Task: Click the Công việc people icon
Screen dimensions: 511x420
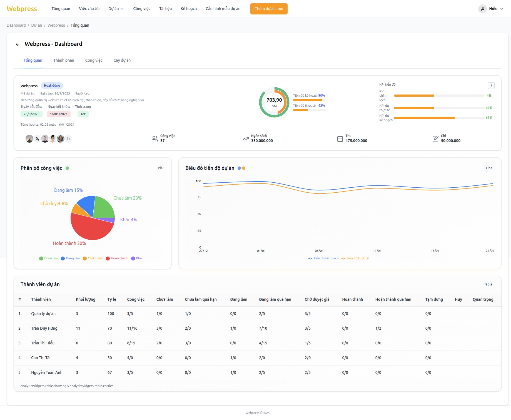Action: (155, 139)
